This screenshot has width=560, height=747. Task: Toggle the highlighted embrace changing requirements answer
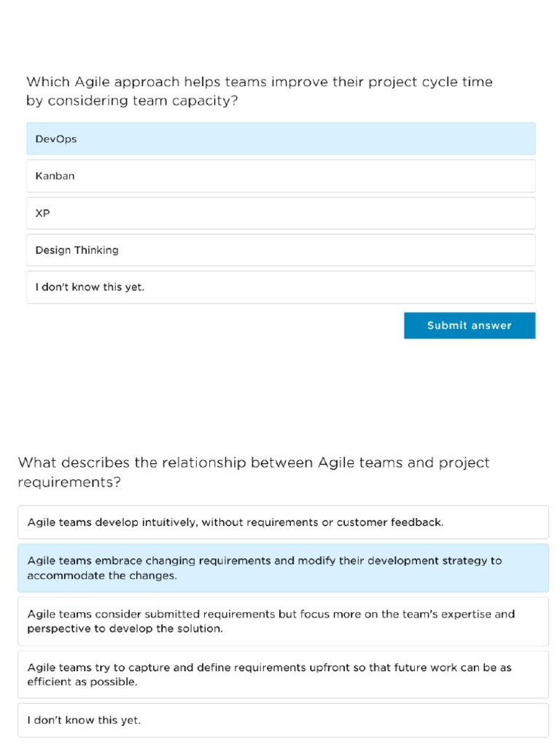[283, 568]
